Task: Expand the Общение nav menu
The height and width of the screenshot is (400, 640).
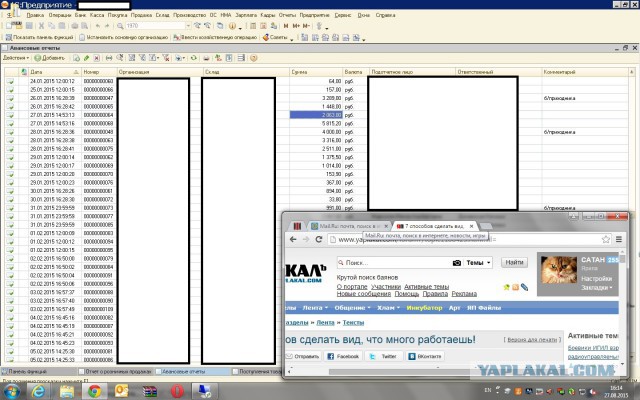Action: 352,308
